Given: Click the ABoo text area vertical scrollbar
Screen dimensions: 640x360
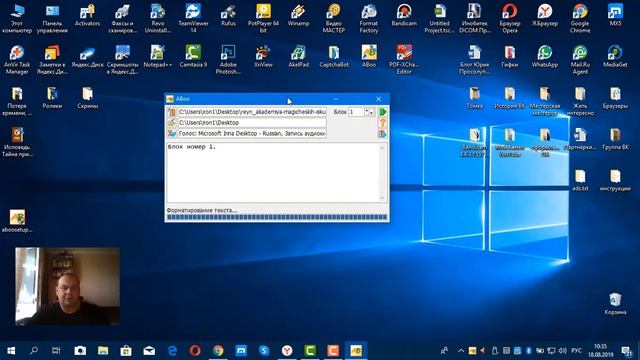Looking at the screenshot, I should [382, 172].
